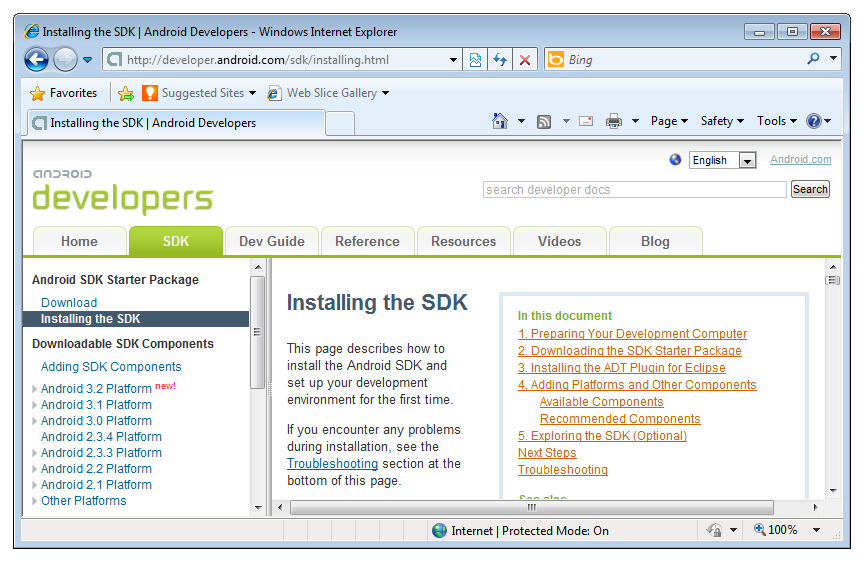Open '4. Adding Platforms and Other Components' link
This screenshot has width=864, height=563.
pyautogui.click(x=637, y=385)
